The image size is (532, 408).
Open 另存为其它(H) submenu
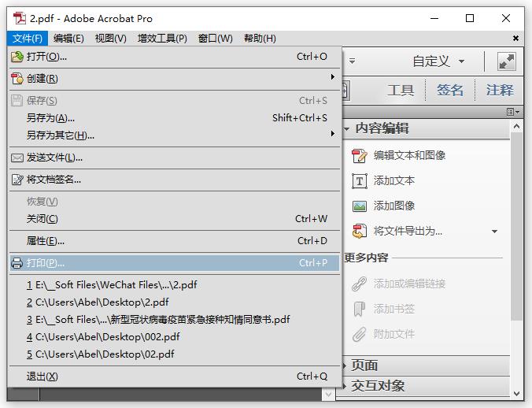click(x=175, y=135)
